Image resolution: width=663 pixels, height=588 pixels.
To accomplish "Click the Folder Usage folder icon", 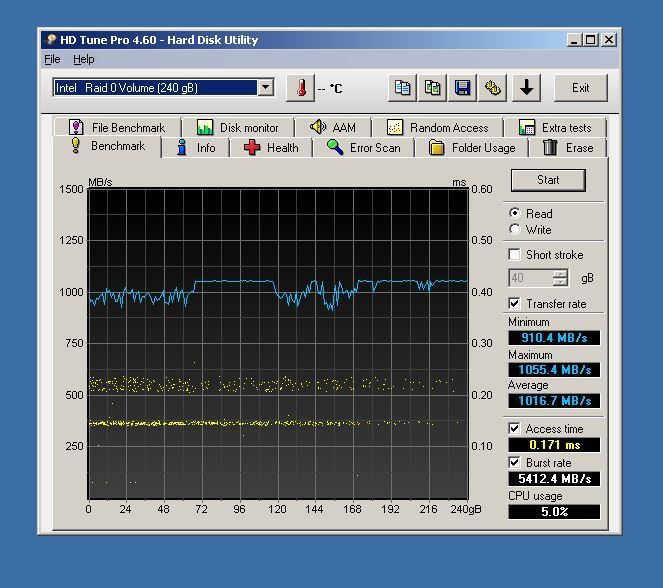I will pyautogui.click(x=436, y=148).
